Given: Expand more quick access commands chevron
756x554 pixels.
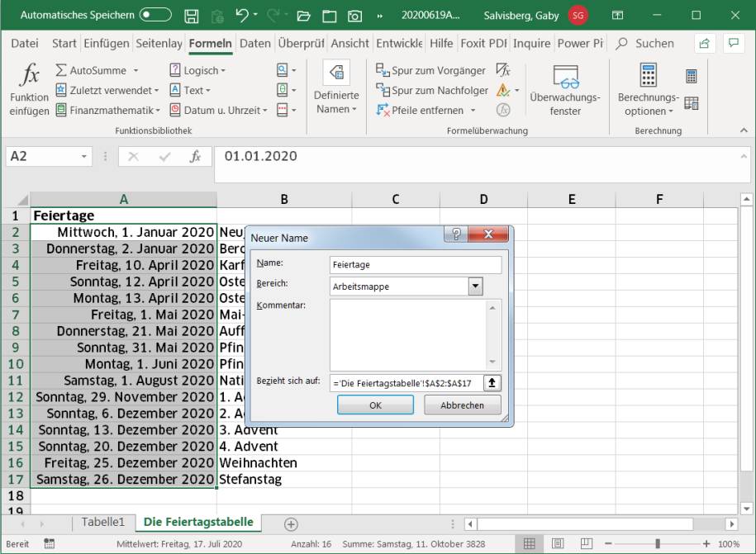Looking at the screenshot, I should (x=380, y=16).
